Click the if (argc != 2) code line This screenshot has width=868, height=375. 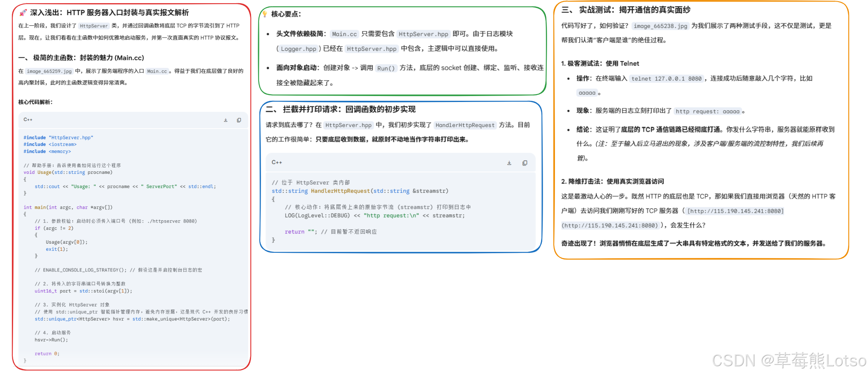coord(54,228)
